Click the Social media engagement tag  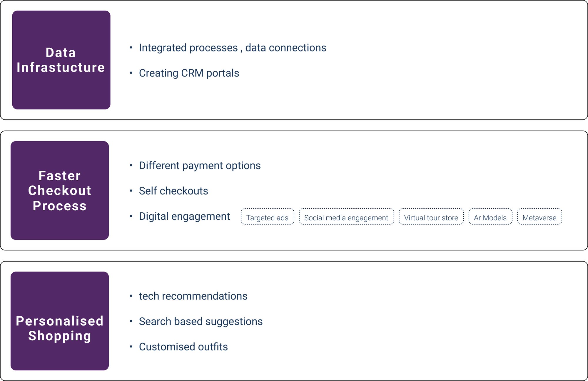coord(346,217)
